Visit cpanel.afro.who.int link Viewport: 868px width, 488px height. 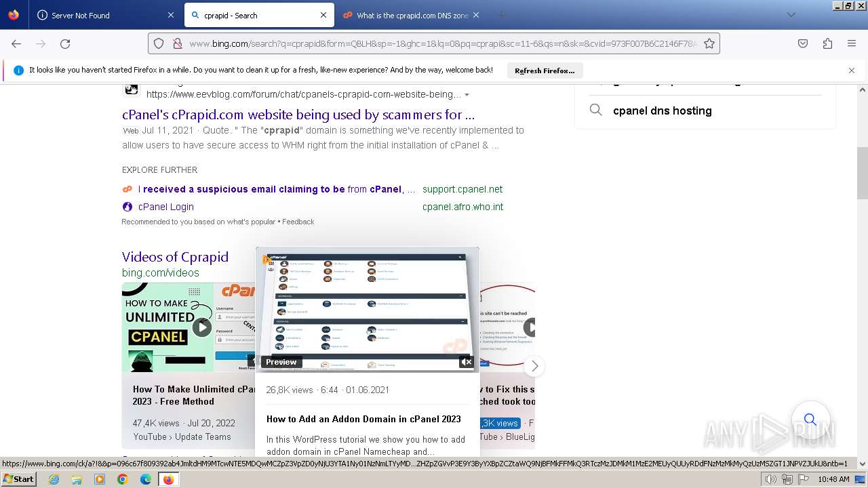coord(462,207)
